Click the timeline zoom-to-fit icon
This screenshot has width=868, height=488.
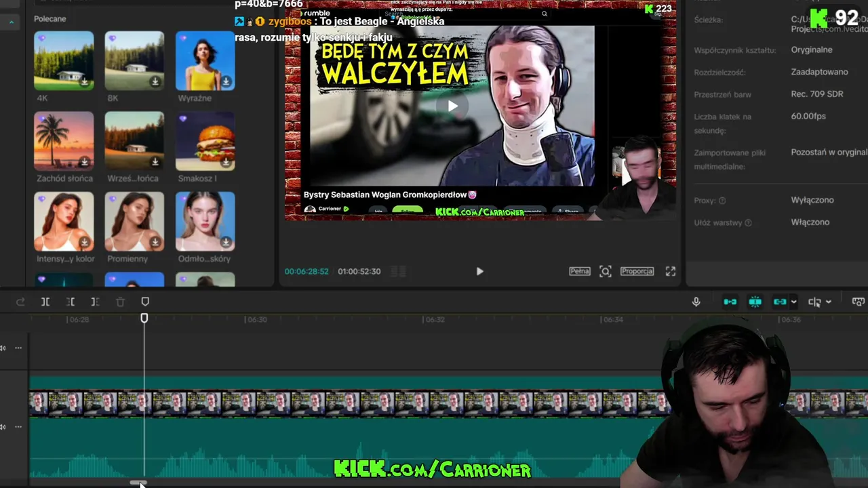(x=859, y=302)
